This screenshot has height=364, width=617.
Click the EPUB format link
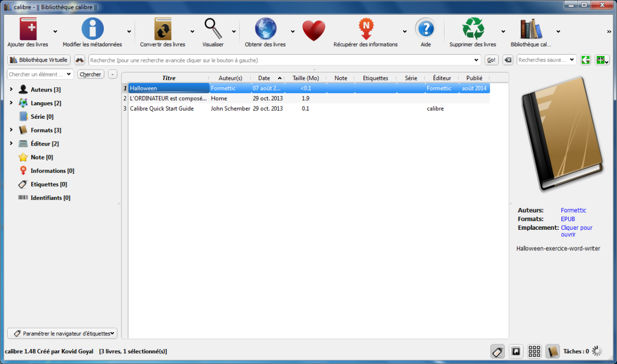point(568,219)
